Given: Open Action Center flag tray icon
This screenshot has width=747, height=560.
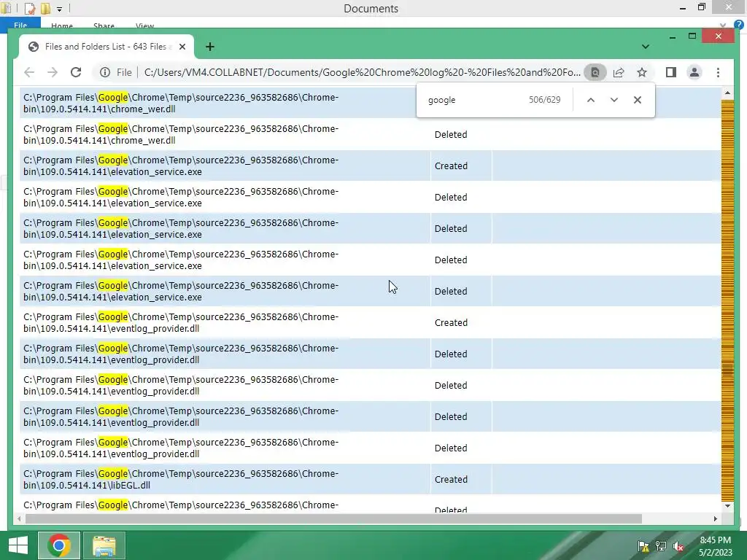Looking at the screenshot, I should pos(643,546).
